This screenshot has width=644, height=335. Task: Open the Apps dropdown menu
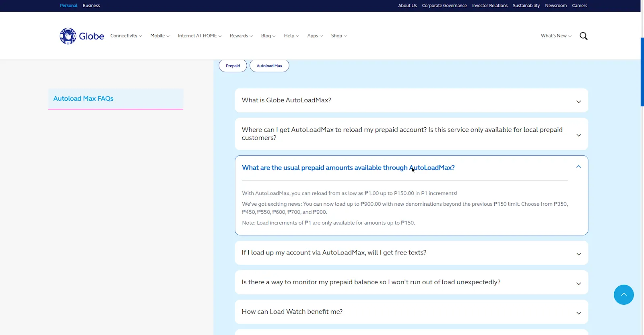(315, 36)
